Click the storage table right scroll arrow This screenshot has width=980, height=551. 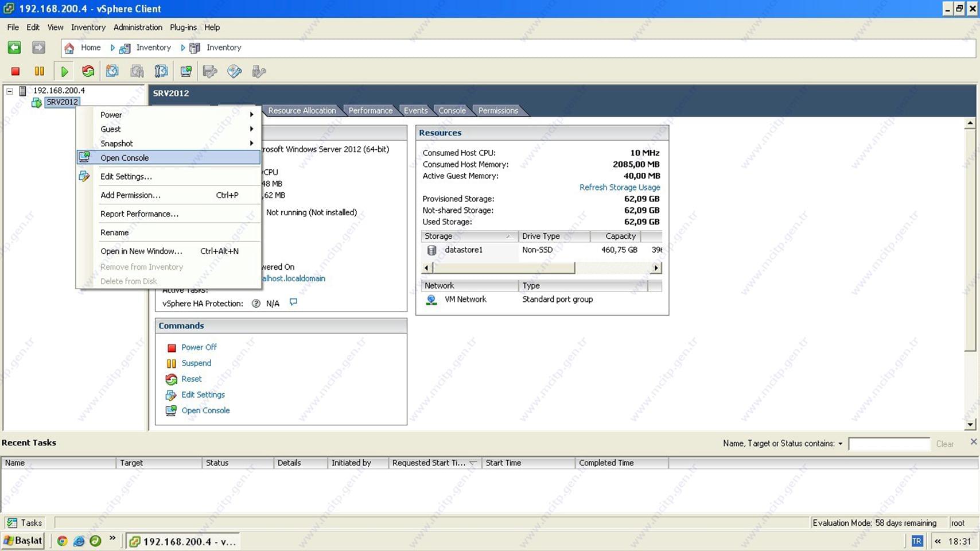pos(656,268)
